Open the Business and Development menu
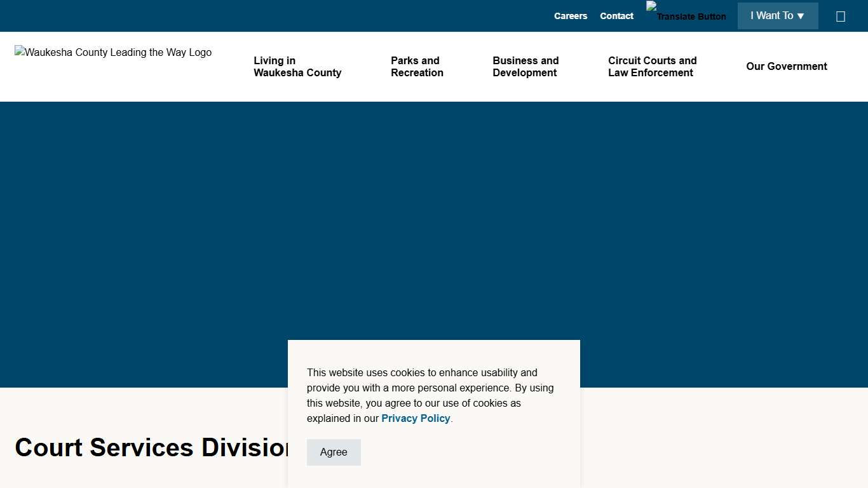Screen dimensions: 868x488 click(526, 67)
